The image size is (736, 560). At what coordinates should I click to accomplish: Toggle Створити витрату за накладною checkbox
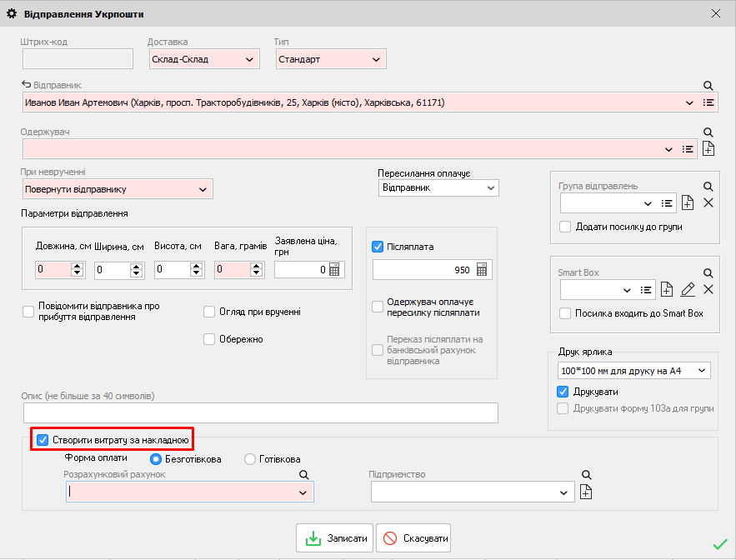pos(43,439)
